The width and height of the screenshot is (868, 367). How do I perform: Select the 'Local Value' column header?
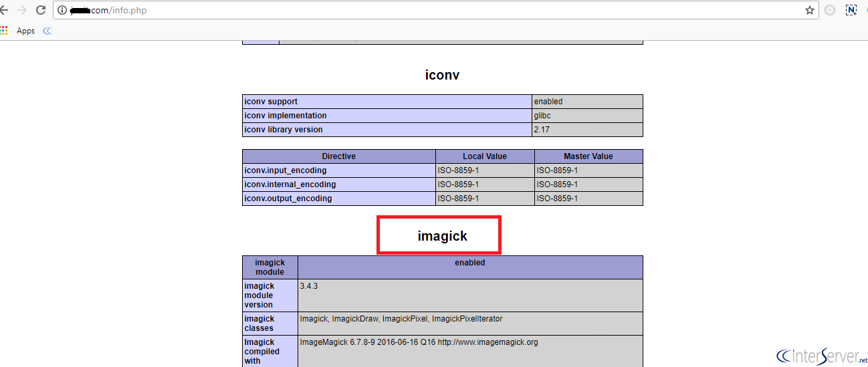(x=485, y=156)
